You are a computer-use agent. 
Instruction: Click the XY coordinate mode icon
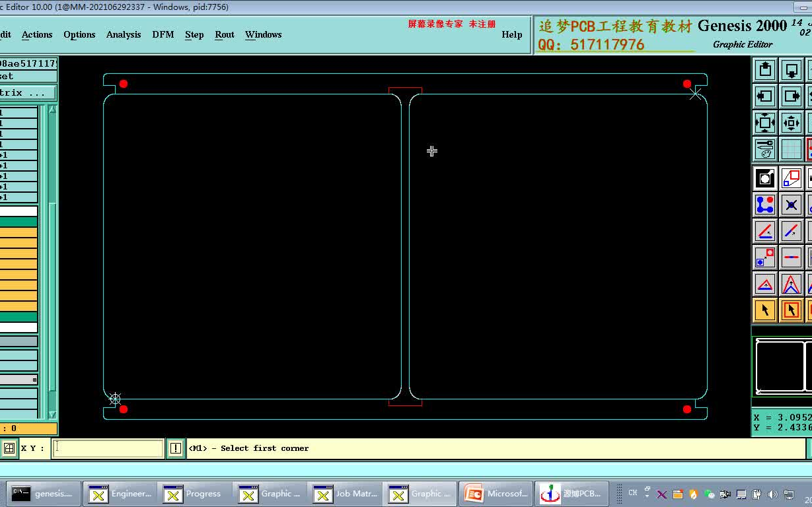point(9,448)
